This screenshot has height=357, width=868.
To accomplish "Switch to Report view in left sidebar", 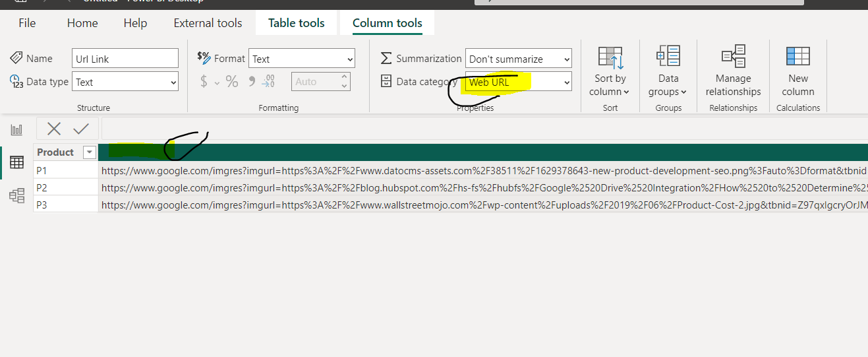I will click(16, 129).
